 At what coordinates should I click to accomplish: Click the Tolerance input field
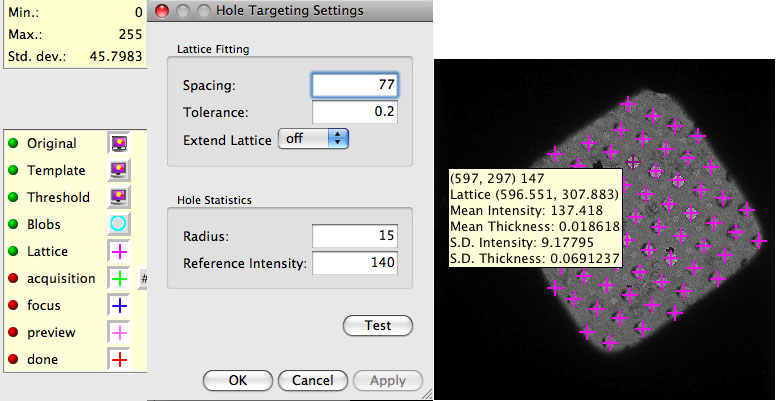pyautogui.click(x=355, y=112)
